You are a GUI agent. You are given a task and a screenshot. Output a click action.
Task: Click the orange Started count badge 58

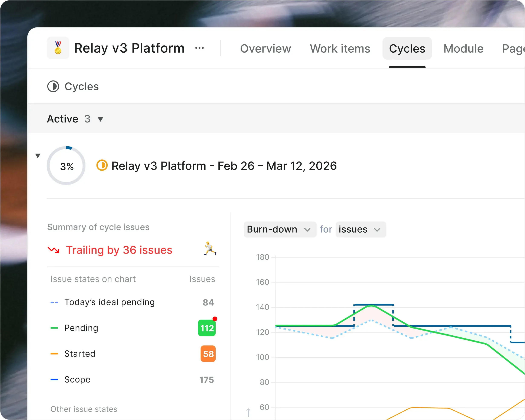point(208,354)
